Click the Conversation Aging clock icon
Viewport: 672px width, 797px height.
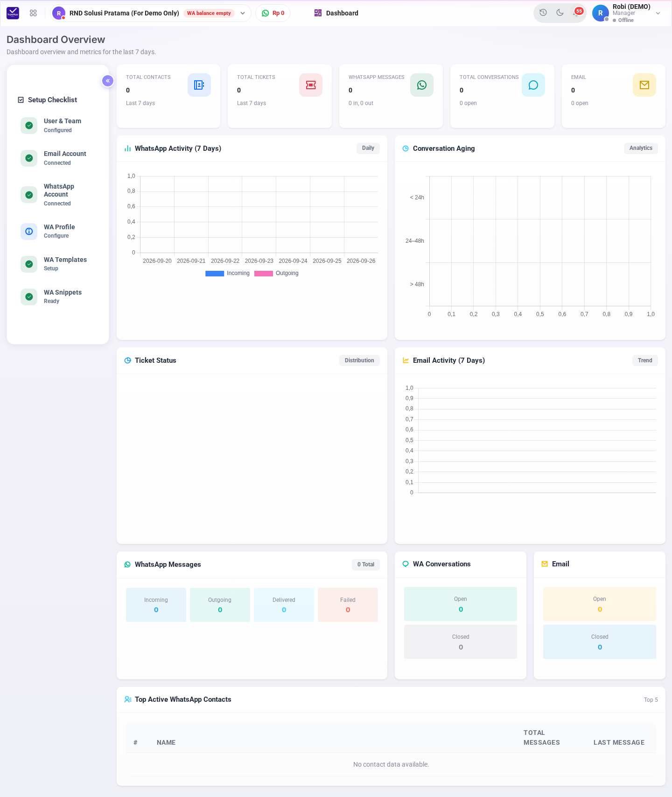click(406, 148)
